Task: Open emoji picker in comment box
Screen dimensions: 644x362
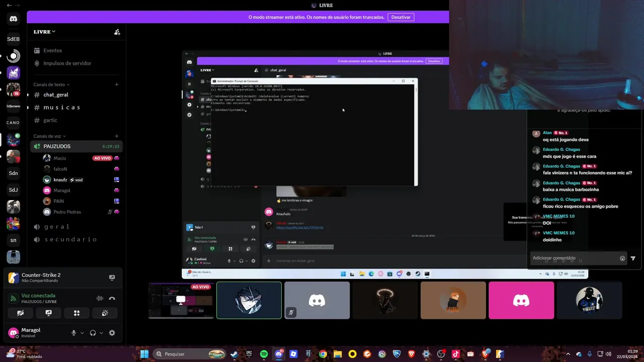Action: tap(622, 258)
